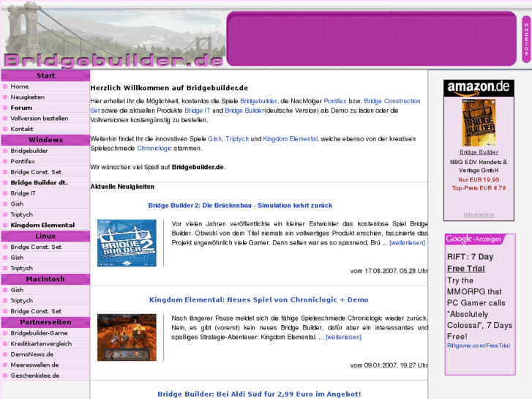The width and height of the screenshot is (532, 399).
Task: Open the Forum sidebar link
Action: (21, 108)
